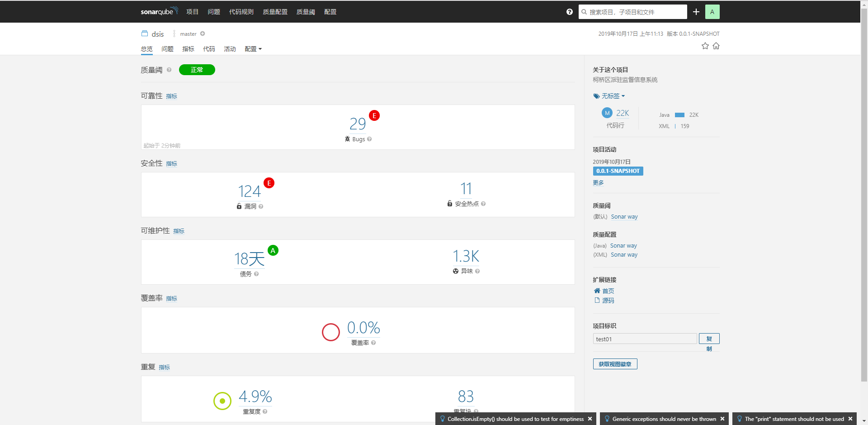Screen dimensions: 868x425
Task: Click the 29 Bugs count
Action: (358, 124)
